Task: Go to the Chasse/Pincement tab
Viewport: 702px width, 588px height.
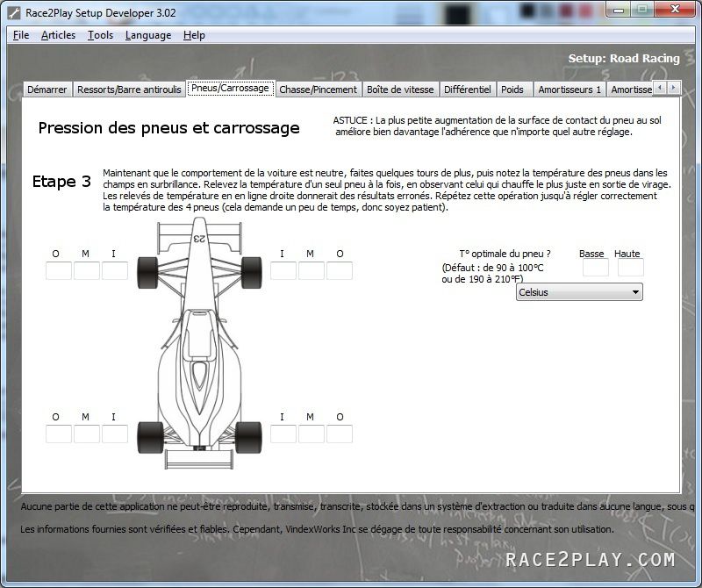Action: (318, 90)
